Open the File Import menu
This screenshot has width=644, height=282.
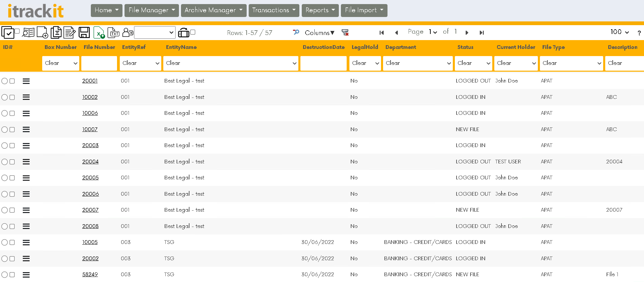364,10
